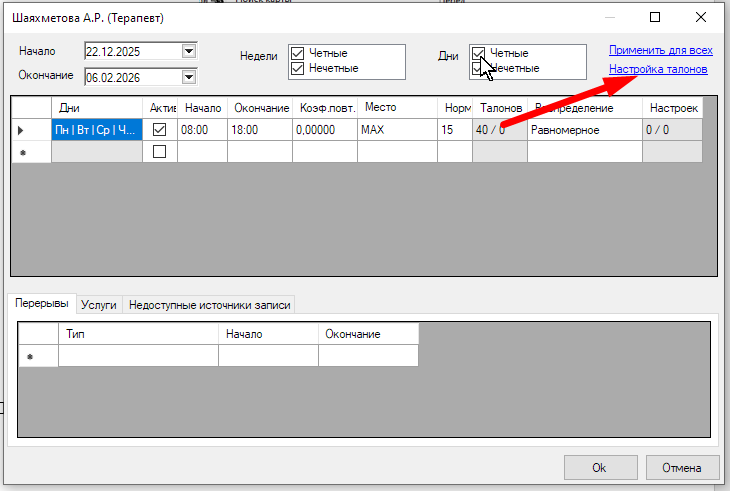Toggle the Недели Четные checkbox

297,53
